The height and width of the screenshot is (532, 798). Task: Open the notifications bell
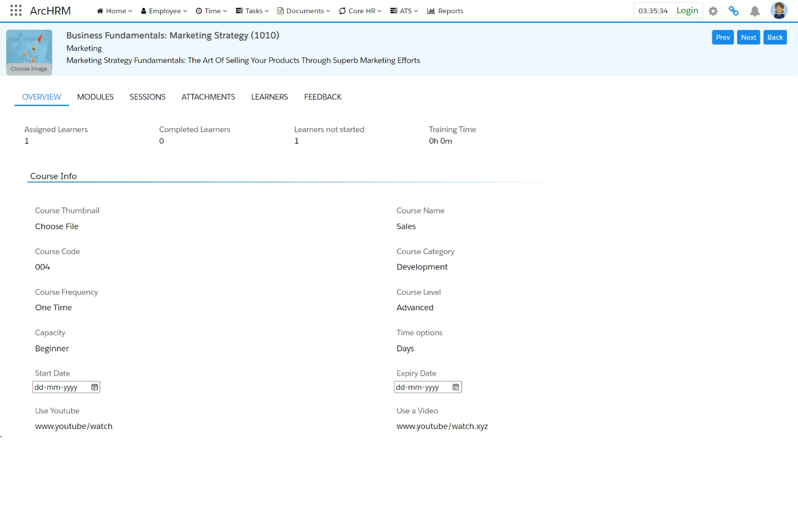[755, 11]
